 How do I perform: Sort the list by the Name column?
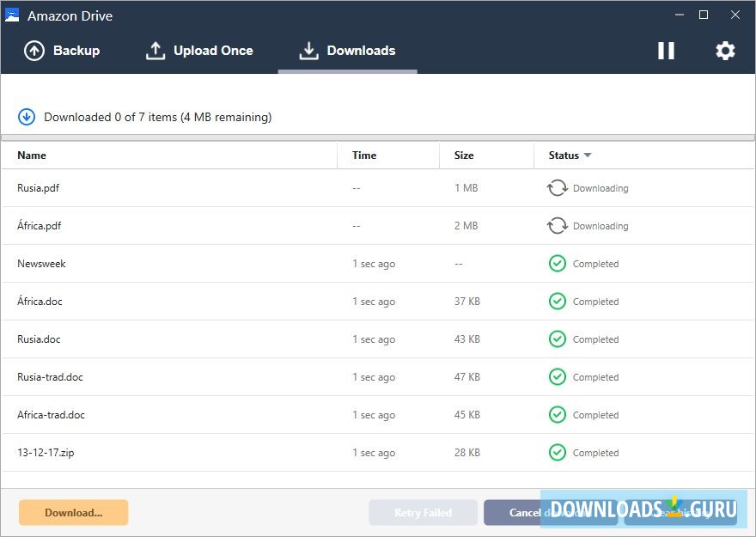coord(31,156)
